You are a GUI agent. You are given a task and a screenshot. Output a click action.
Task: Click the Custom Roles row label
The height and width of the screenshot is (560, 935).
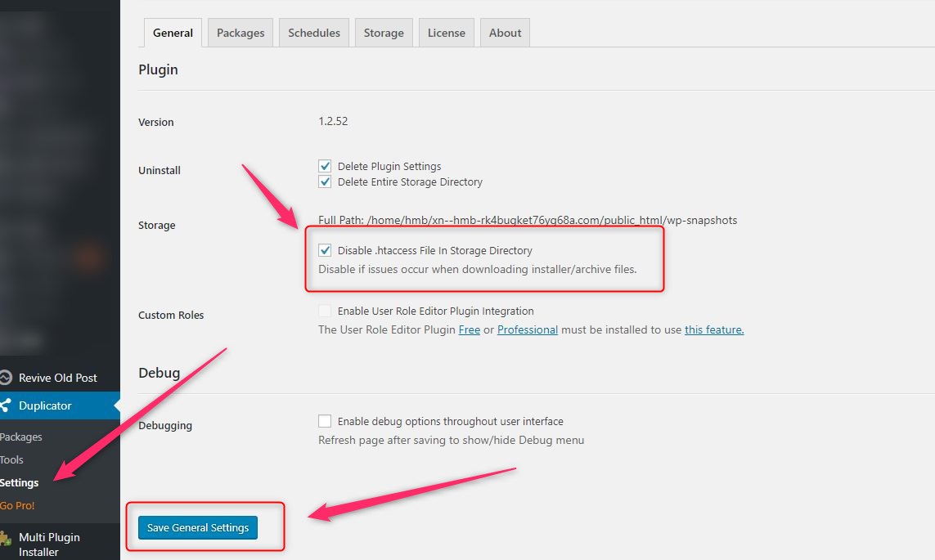pyautogui.click(x=171, y=315)
